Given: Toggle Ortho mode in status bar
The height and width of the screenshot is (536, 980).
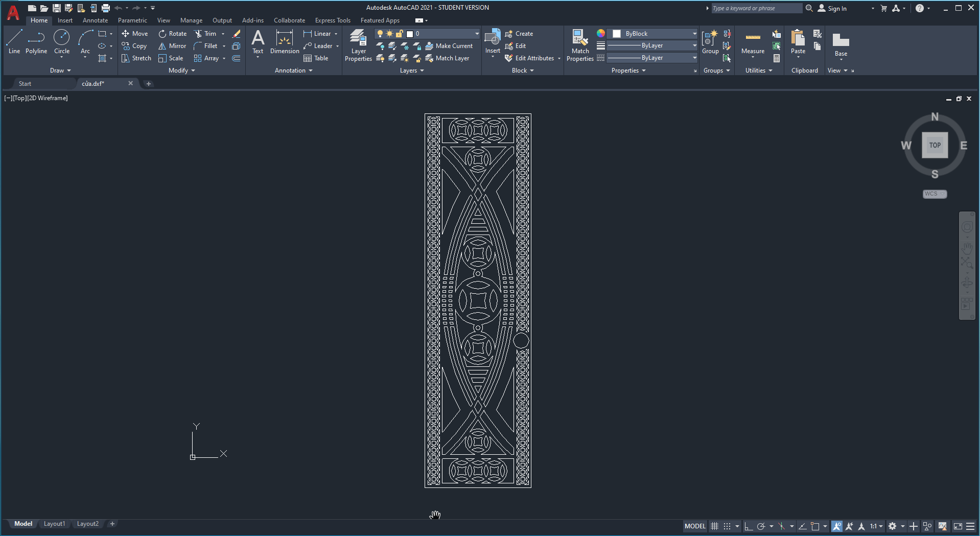Looking at the screenshot, I should (x=749, y=526).
